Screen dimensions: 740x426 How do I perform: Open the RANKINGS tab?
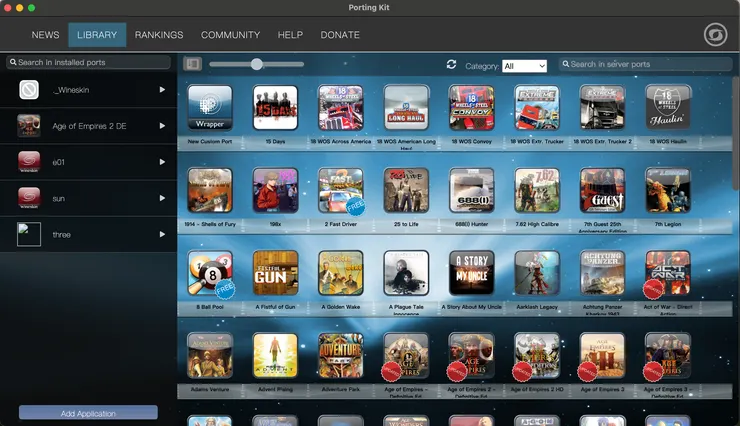pos(159,35)
